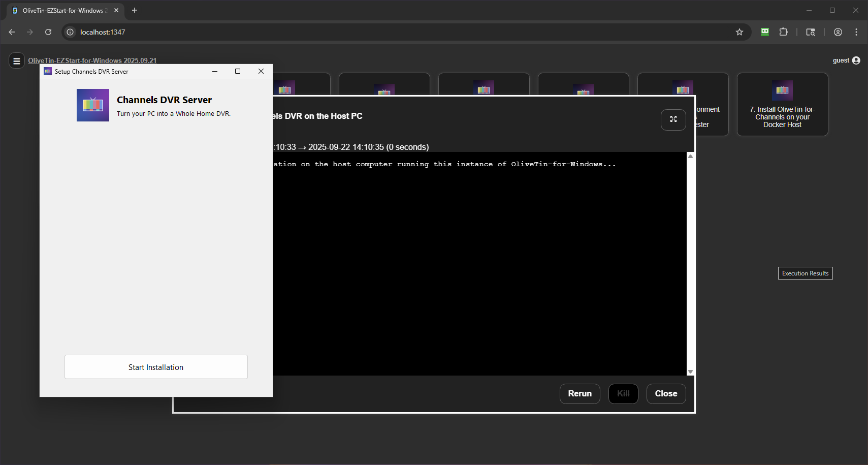Click the fullscreen expand icon in the dialog
868x465 pixels.
[x=673, y=119]
